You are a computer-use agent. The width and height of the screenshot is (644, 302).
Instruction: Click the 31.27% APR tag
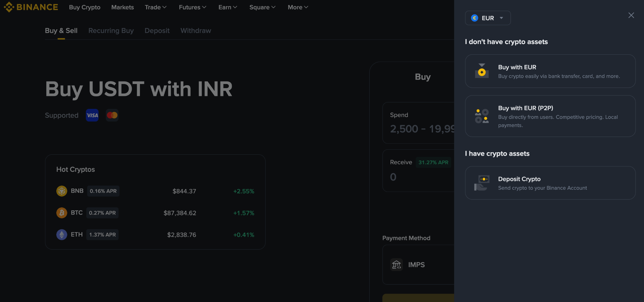coord(433,162)
